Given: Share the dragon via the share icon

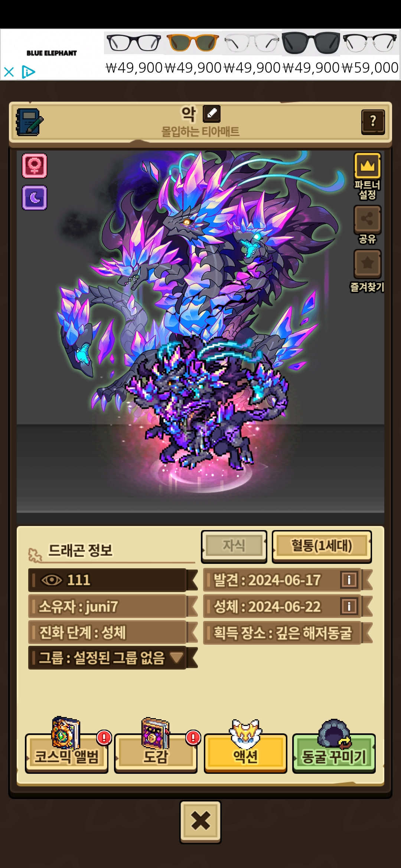Looking at the screenshot, I should tap(367, 218).
